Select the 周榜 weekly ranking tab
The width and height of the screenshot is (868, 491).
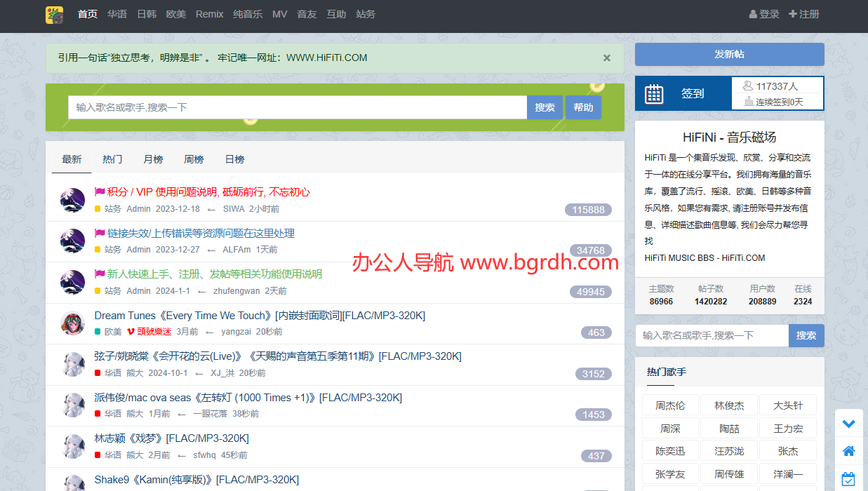coord(194,159)
